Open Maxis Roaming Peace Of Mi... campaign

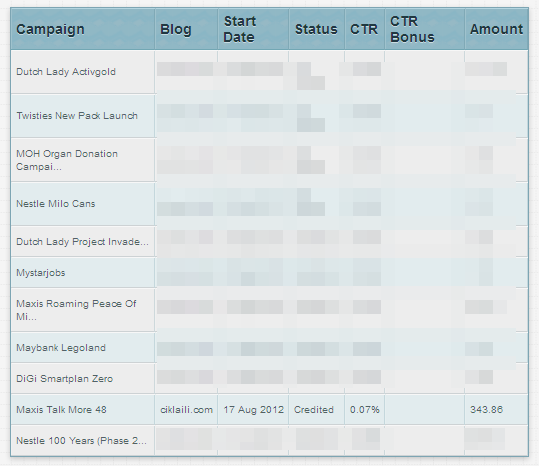coord(76,310)
